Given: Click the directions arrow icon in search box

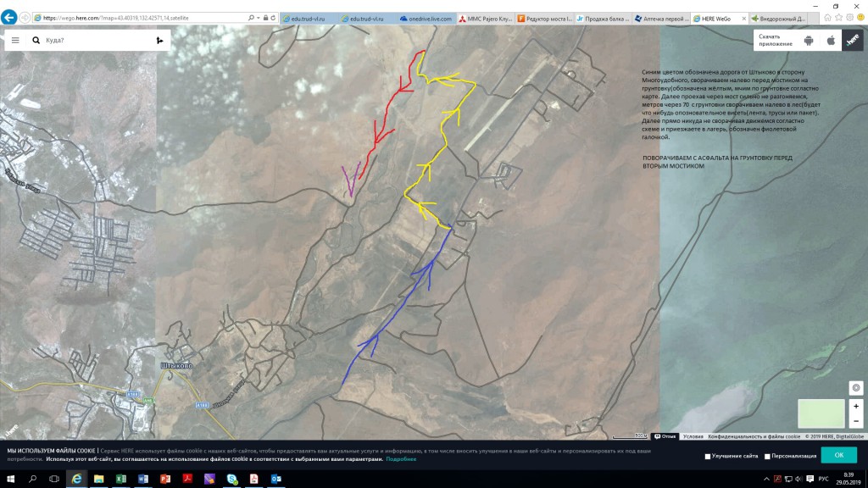Looking at the screenshot, I should (x=159, y=40).
